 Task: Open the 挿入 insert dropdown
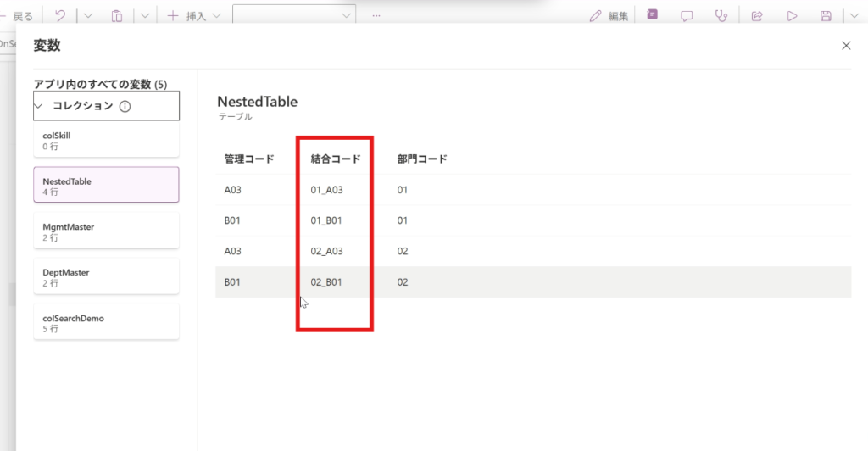[195, 15]
